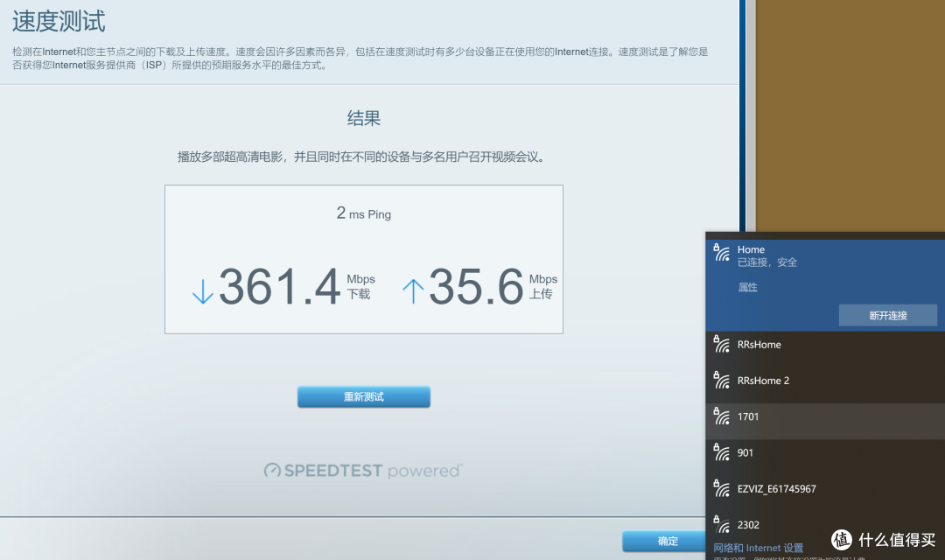Viewport: 945px width, 560px height.
Task: Click the 35.6 upload speed value
Action: (x=476, y=287)
